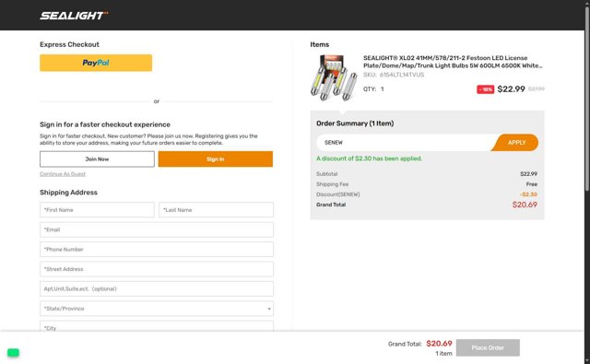This screenshot has height=364, width=590.
Task: Click the SKU 6154LTL14TVUS text
Action: pyautogui.click(x=394, y=75)
